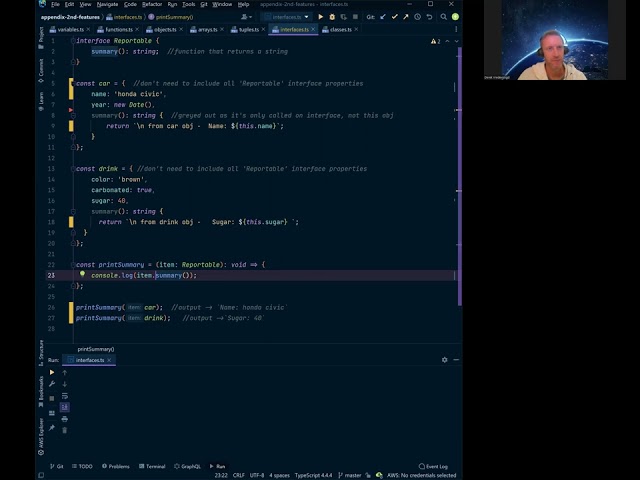Open the Event Log
This screenshot has height=480, width=640.
click(433, 466)
